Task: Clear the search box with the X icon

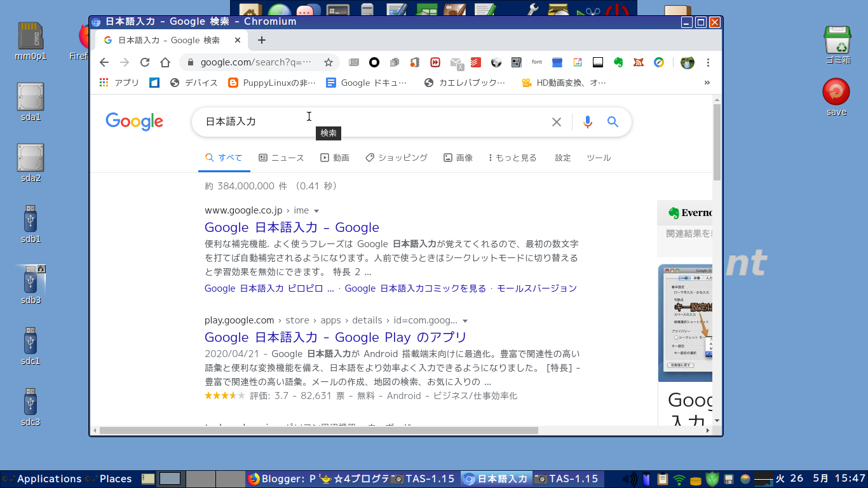Action: point(557,122)
